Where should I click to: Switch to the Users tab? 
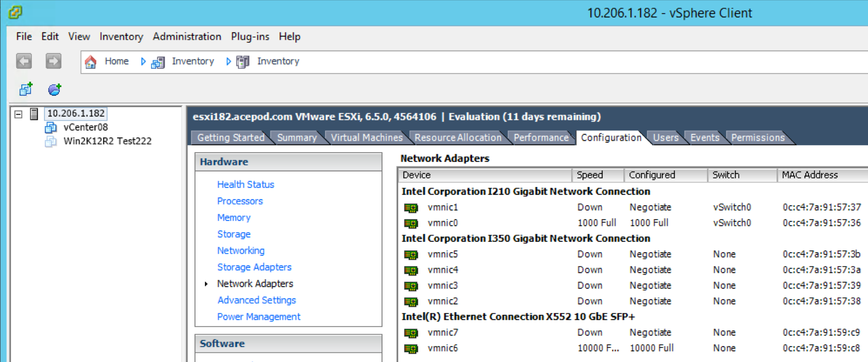point(666,137)
